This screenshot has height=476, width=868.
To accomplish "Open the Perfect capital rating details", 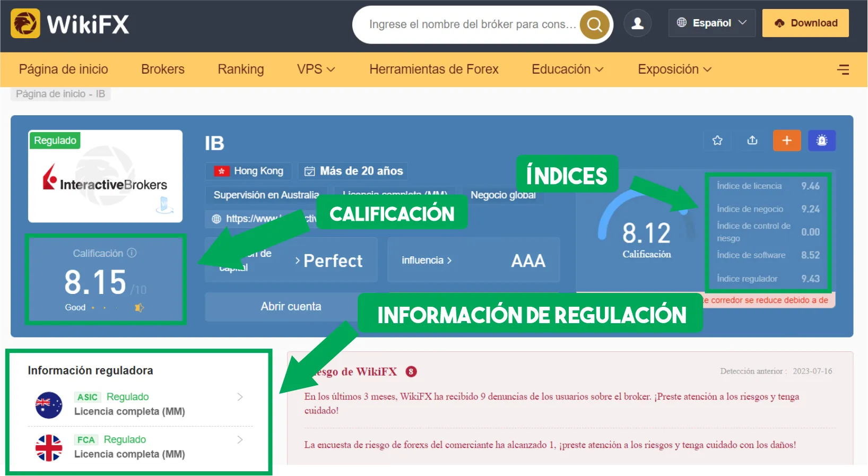I will (x=329, y=261).
